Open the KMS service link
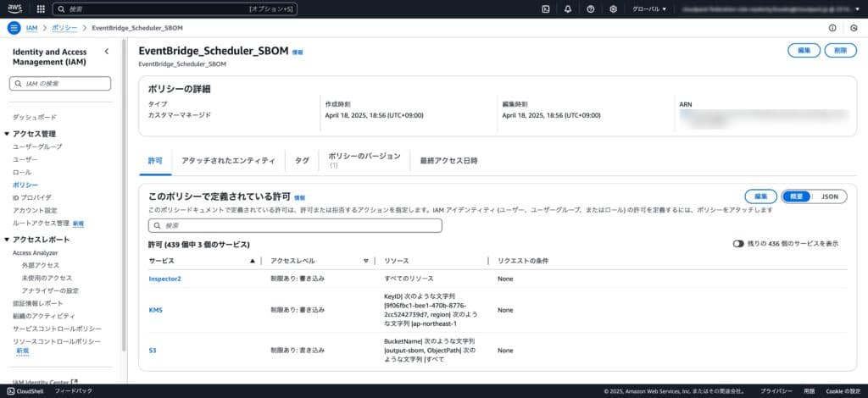 coord(156,310)
